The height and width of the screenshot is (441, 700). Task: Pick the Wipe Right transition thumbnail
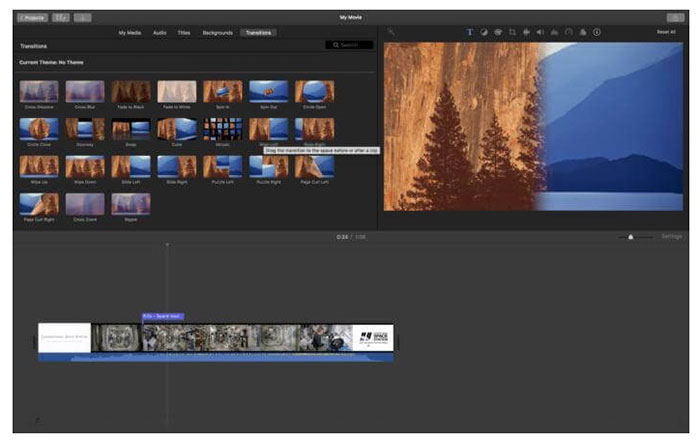point(315,129)
